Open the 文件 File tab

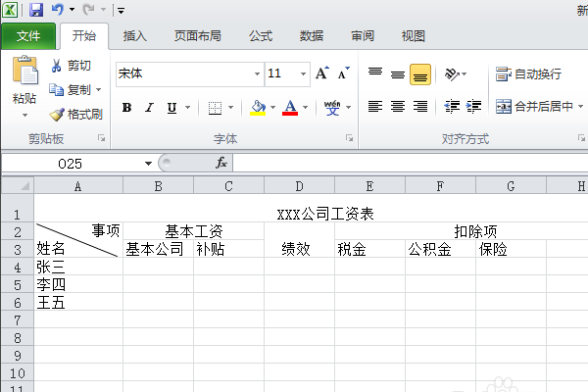tap(28, 36)
